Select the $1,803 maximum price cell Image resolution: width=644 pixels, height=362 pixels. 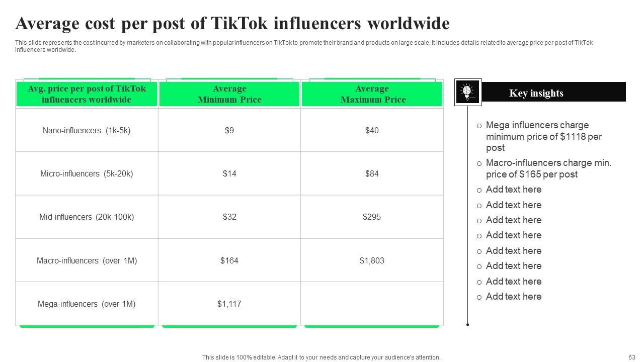point(372,260)
